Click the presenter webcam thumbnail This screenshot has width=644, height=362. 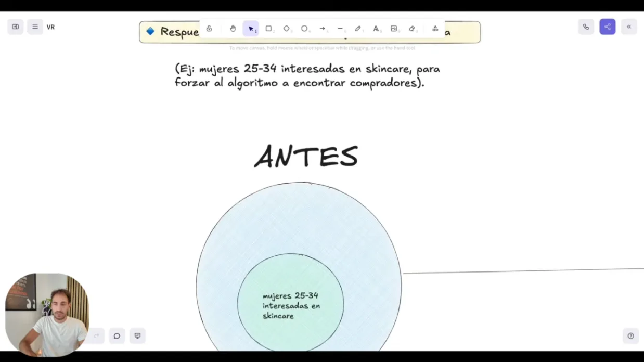(x=47, y=315)
